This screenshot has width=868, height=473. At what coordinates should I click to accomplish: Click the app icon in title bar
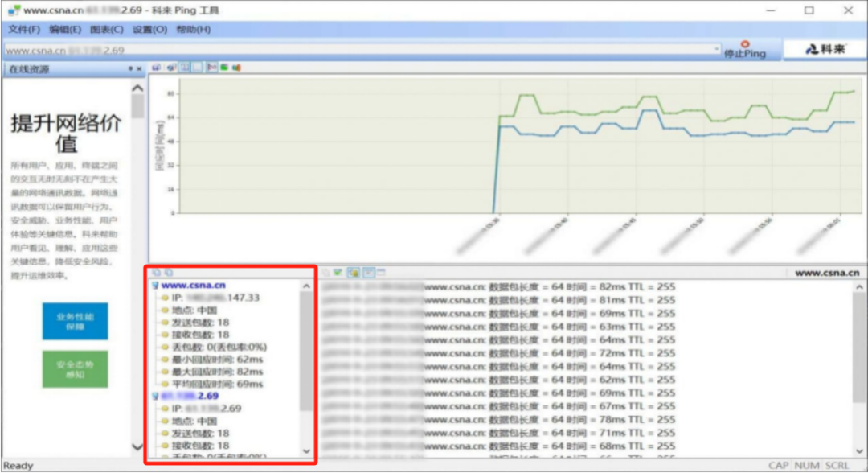coord(14,10)
